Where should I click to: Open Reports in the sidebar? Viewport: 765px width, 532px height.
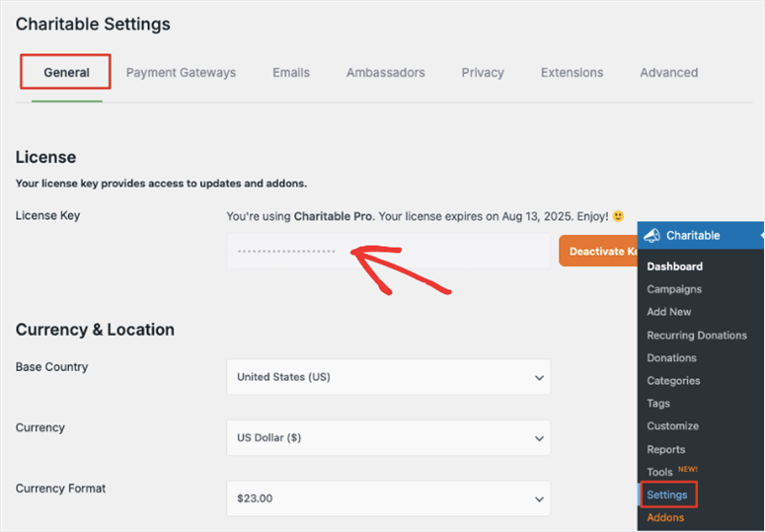point(666,450)
